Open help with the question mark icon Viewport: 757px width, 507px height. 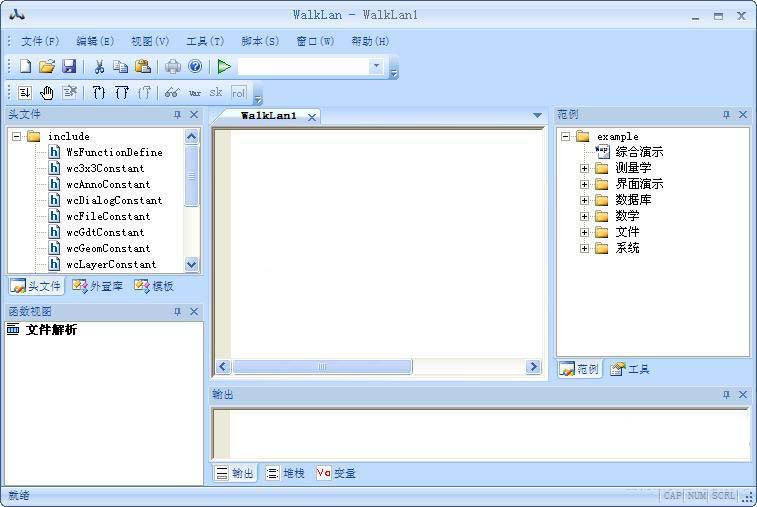click(195, 66)
